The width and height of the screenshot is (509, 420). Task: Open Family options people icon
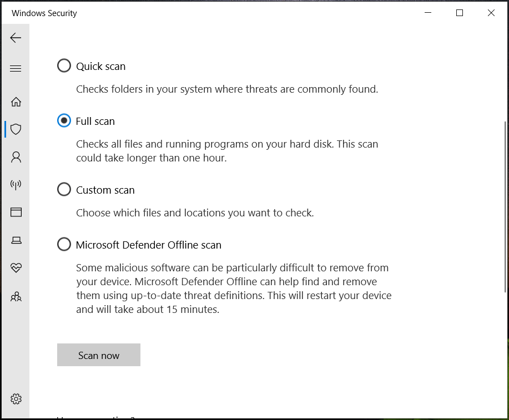click(16, 296)
